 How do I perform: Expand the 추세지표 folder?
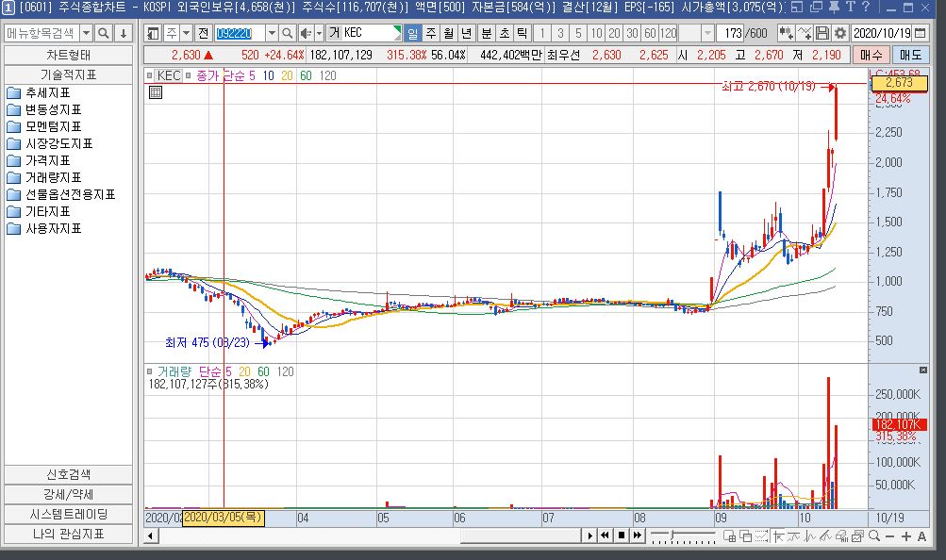[40, 92]
